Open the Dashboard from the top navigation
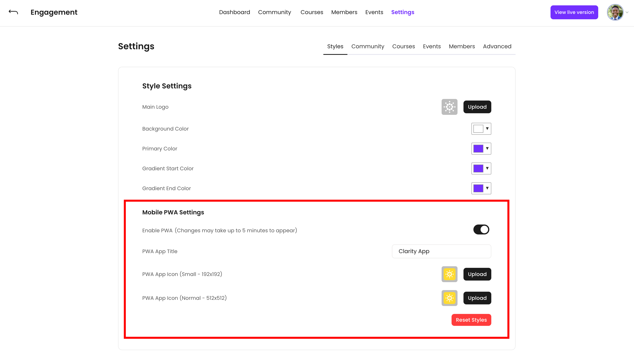Image resolution: width=634 pixels, height=364 pixels. tap(235, 12)
